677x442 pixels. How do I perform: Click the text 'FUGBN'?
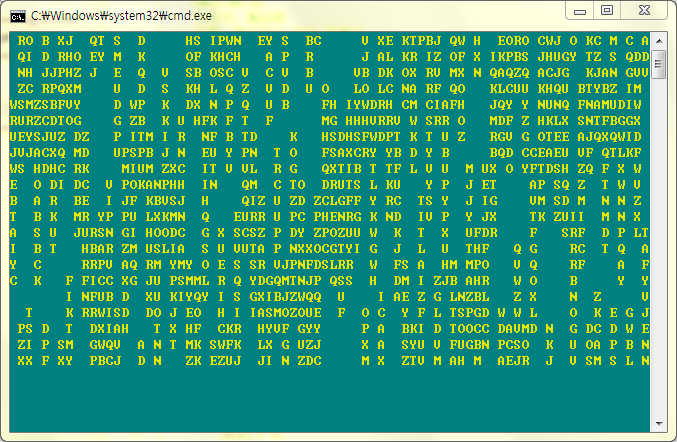[469, 345]
